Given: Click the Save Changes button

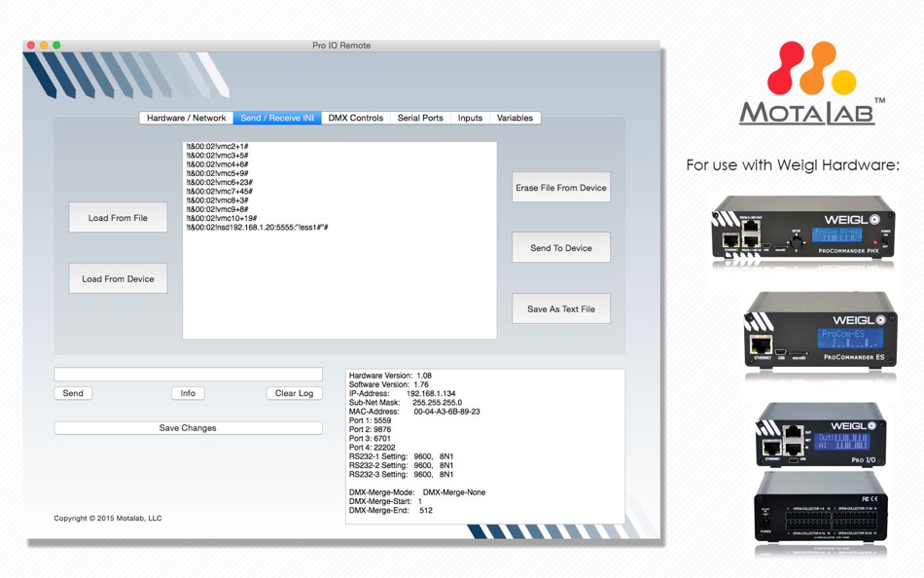Looking at the screenshot, I should click(188, 428).
